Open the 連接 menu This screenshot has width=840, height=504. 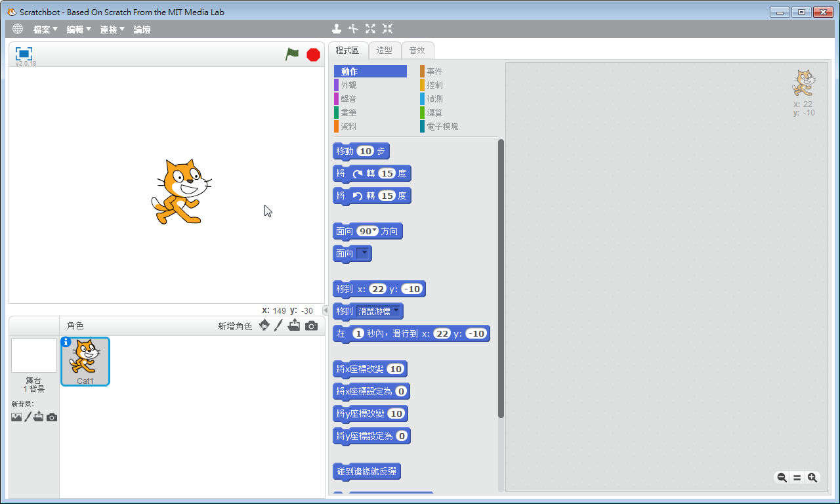(x=112, y=30)
